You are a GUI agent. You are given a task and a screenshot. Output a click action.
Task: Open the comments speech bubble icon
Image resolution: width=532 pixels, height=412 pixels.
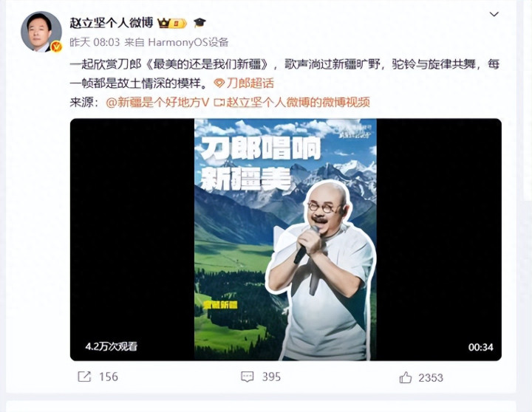(247, 377)
